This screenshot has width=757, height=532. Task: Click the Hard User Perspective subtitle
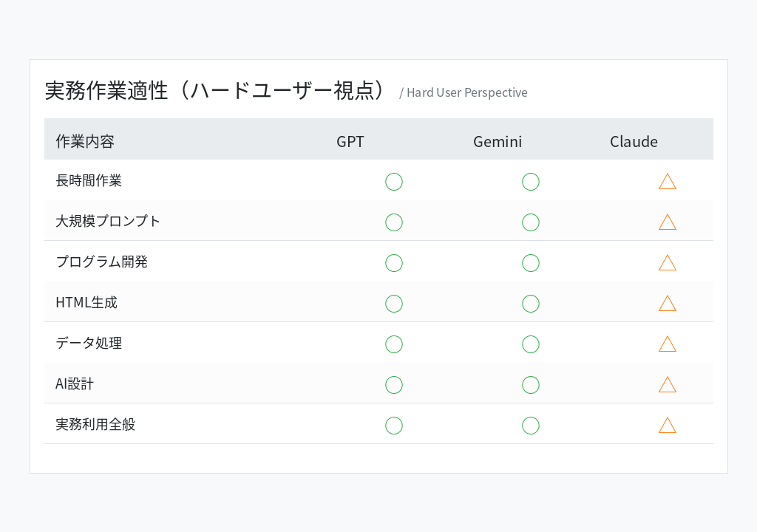463,92
